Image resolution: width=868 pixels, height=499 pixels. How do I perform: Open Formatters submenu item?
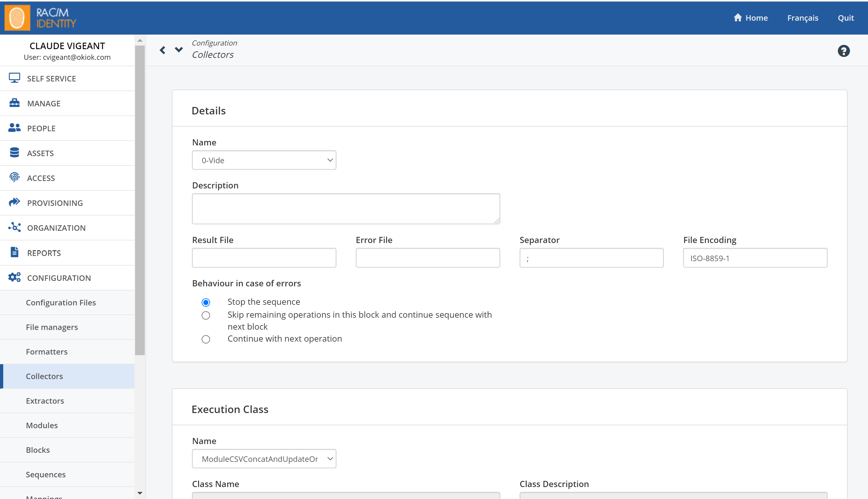click(x=67, y=352)
